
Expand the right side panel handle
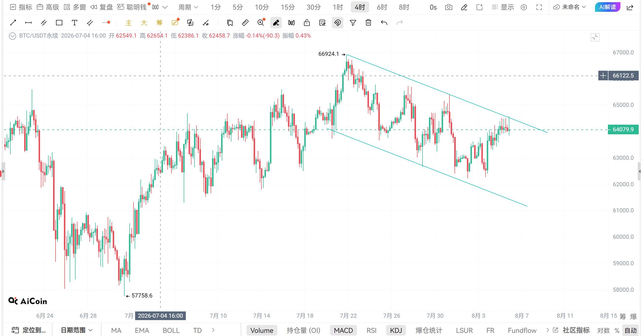(x=640, y=171)
